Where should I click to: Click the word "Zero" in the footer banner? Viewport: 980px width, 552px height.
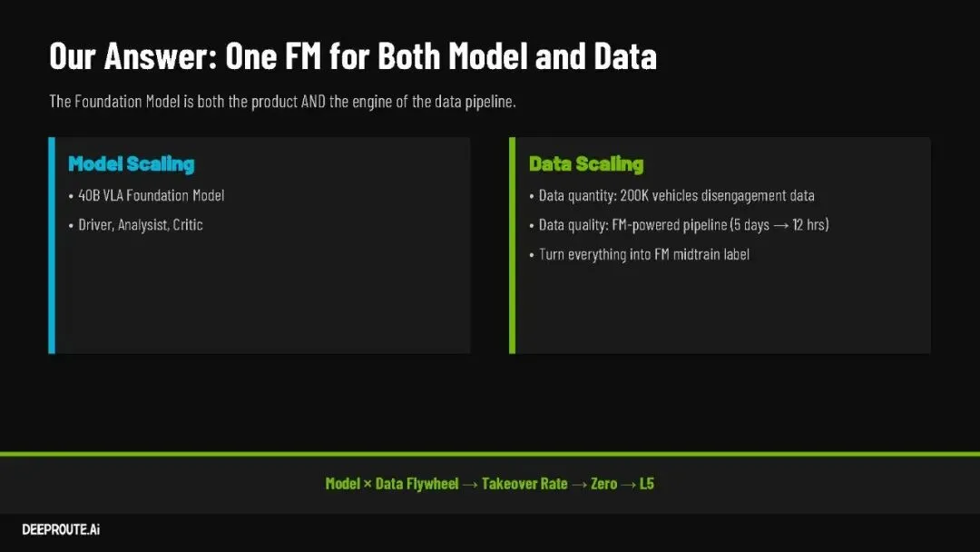click(x=603, y=484)
